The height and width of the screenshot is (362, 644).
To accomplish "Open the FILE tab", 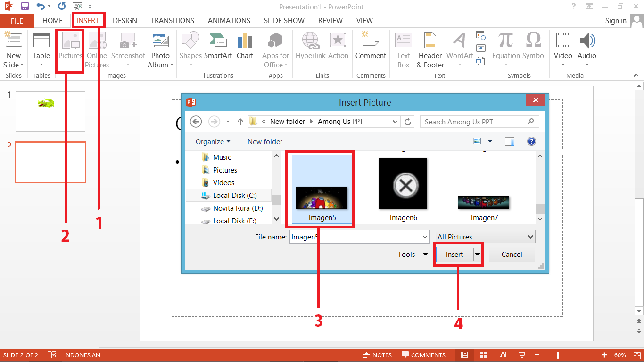I will (17, 21).
